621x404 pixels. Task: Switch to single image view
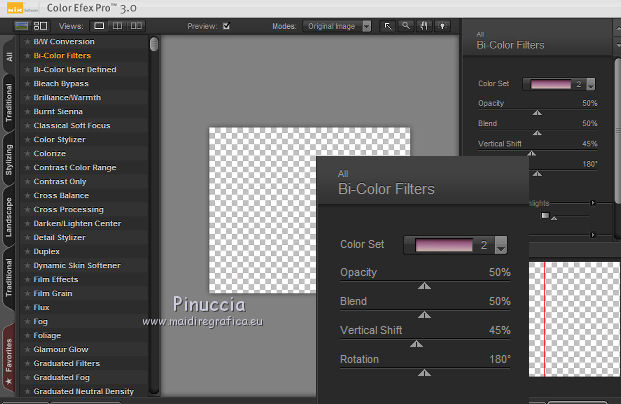tap(100, 25)
